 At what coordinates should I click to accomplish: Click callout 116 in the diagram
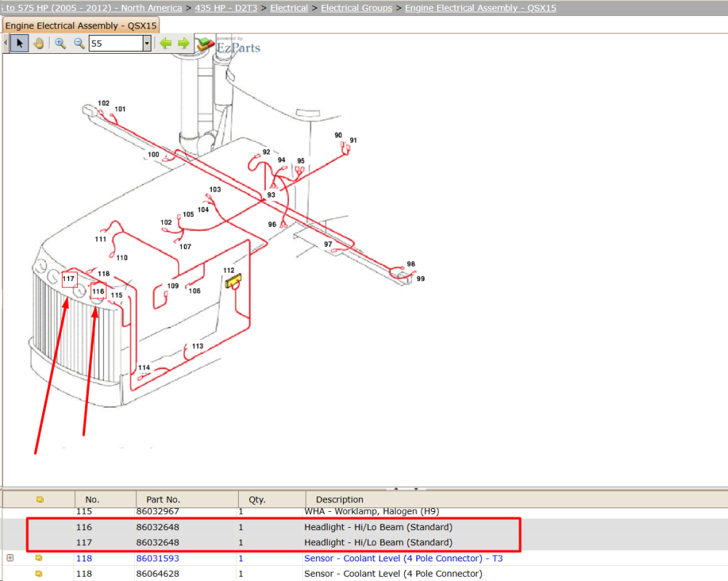(x=98, y=291)
